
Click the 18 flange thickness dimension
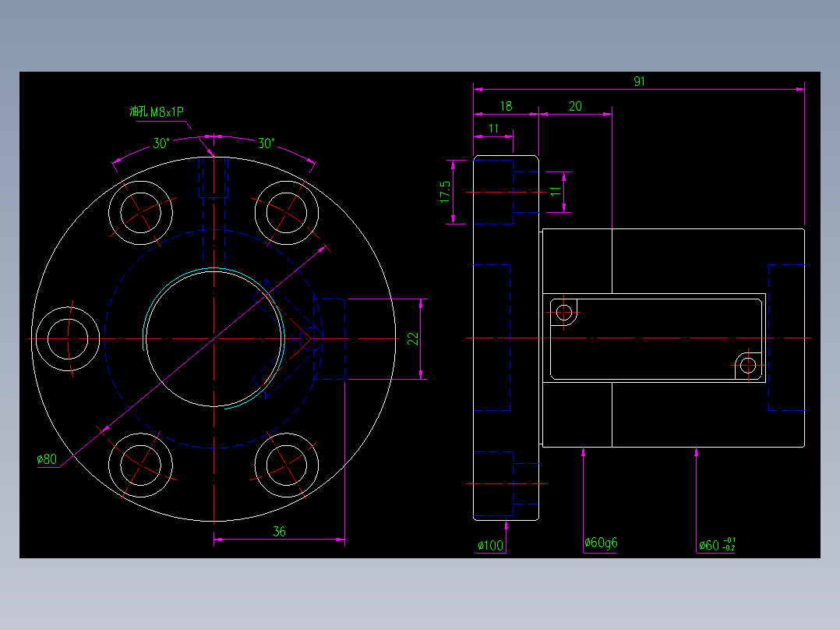click(x=506, y=106)
